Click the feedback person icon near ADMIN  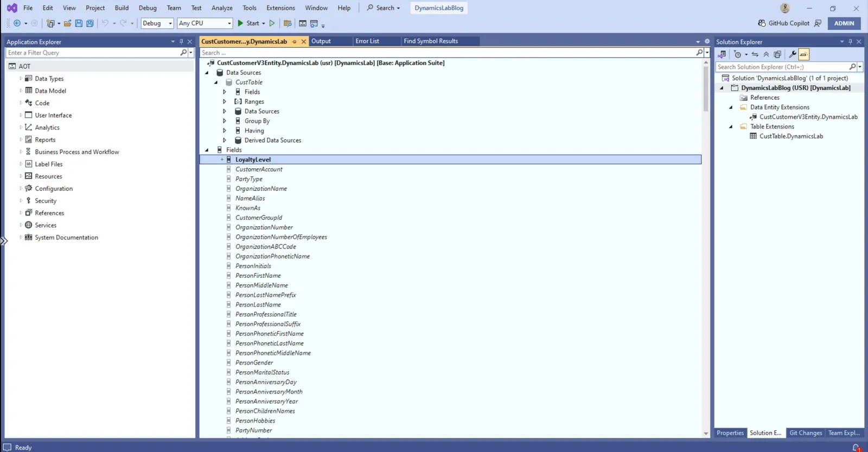[x=818, y=23]
